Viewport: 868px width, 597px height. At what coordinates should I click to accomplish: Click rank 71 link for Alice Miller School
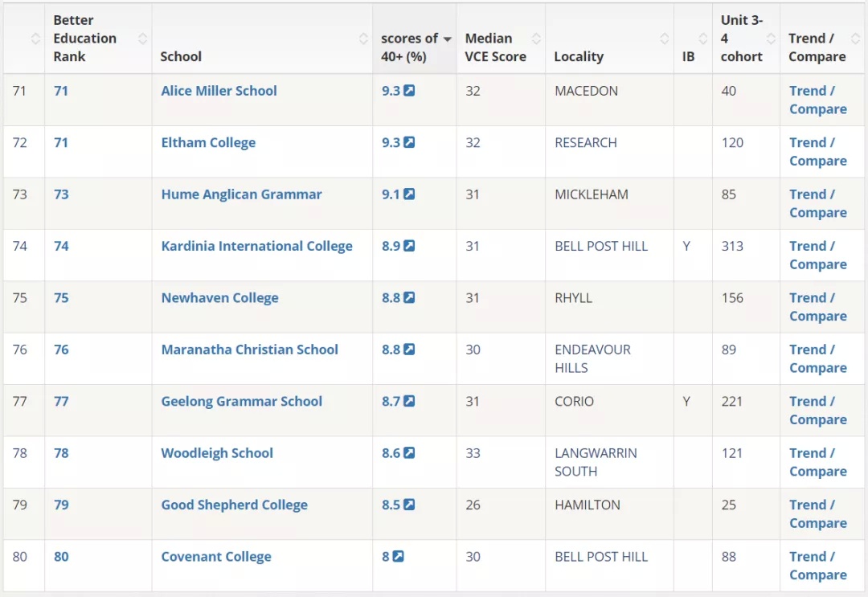(61, 91)
